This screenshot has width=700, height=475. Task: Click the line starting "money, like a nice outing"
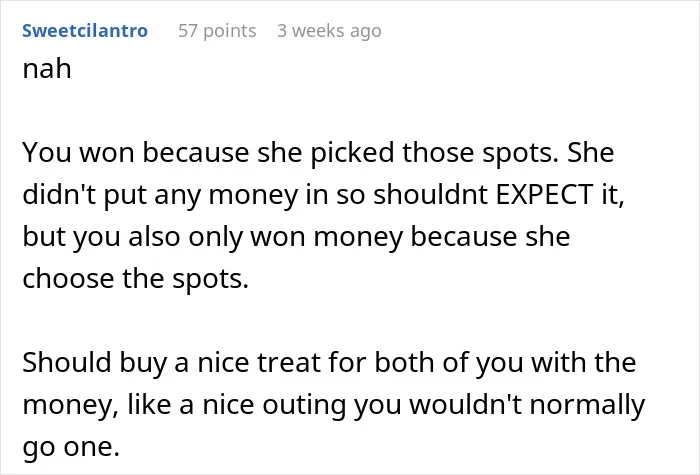[x=333, y=405]
